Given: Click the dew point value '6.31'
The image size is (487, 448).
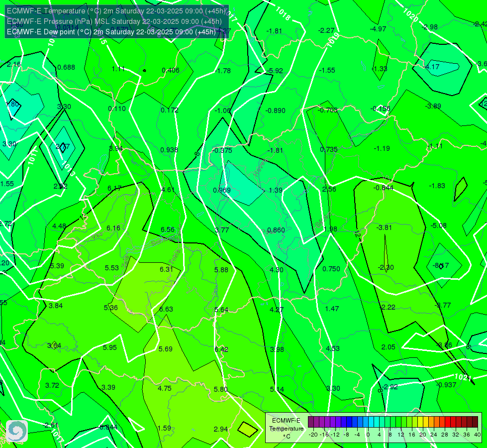Looking at the screenshot, I should pos(167,269).
